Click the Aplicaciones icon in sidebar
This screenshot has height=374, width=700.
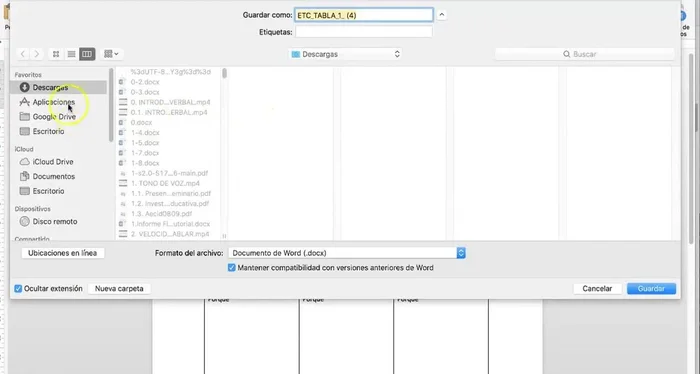click(x=25, y=102)
